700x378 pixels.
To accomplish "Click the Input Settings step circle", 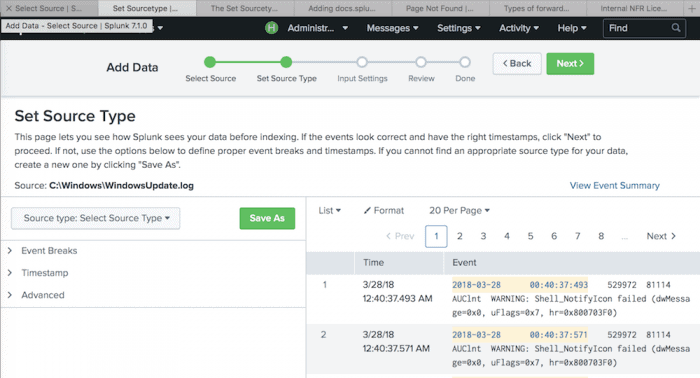I will tap(362, 62).
